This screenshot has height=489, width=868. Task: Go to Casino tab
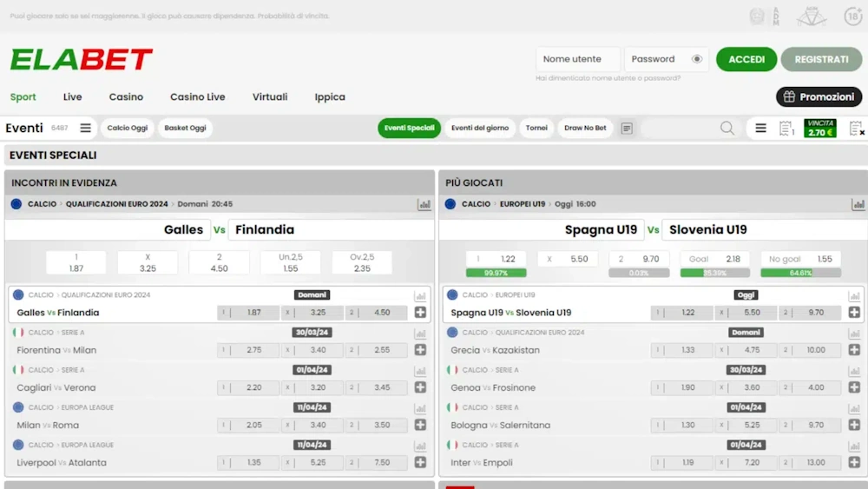(x=126, y=97)
